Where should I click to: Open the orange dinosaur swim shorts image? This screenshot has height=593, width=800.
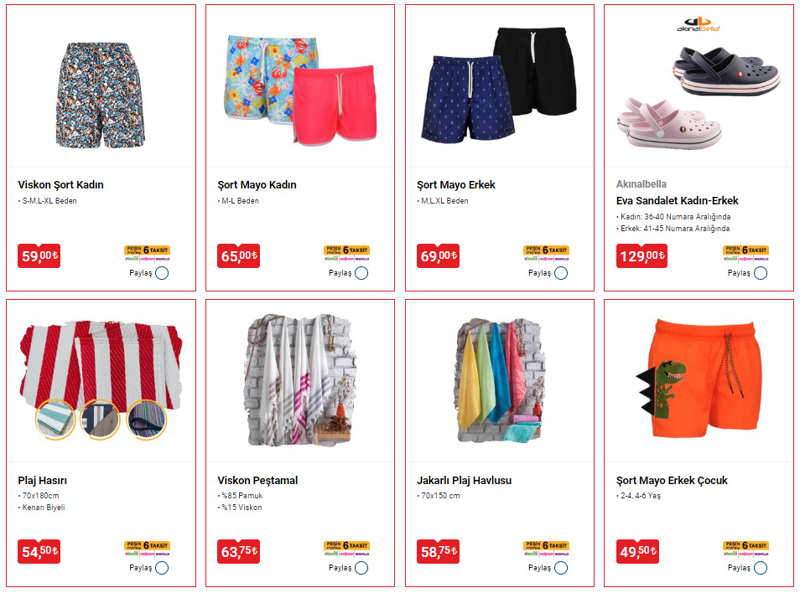point(698,379)
